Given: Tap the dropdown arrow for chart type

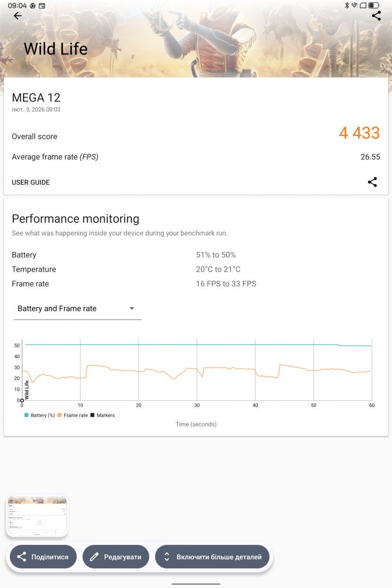Looking at the screenshot, I should coord(132,308).
